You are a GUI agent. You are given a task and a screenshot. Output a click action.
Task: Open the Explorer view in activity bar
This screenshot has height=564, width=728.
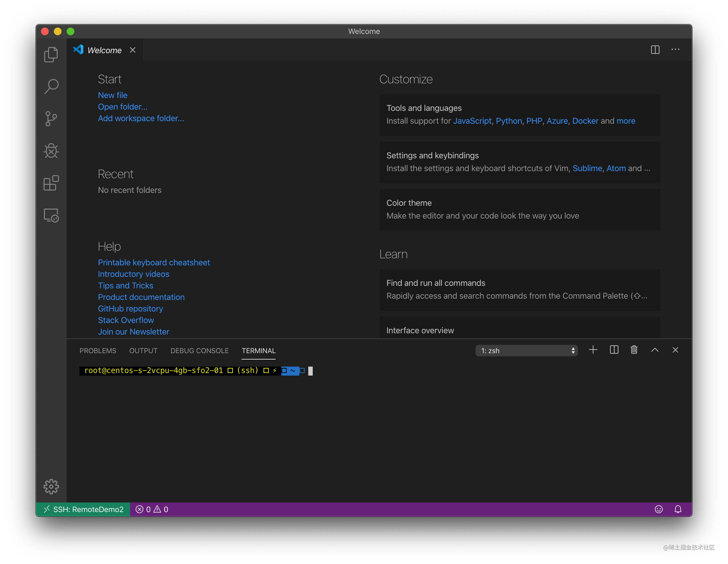pyautogui.click(x=51, y=54)
